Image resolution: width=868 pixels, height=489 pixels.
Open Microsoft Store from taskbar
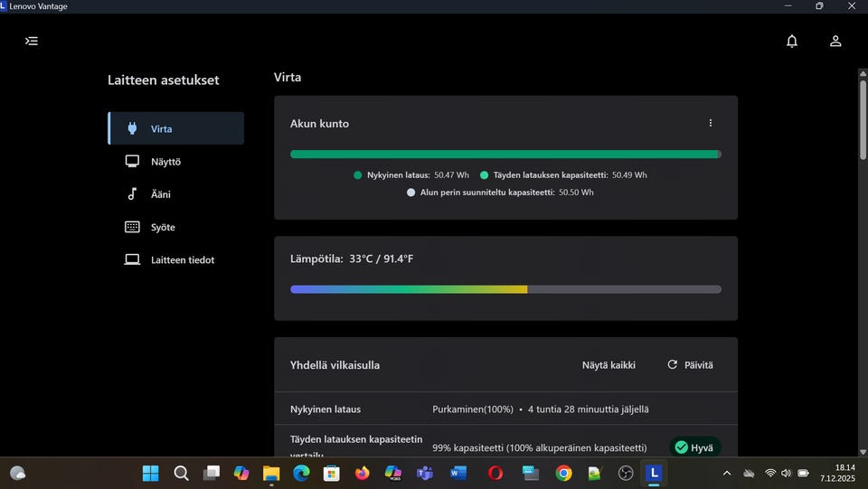pyautogui.click(x=332, y=474)
